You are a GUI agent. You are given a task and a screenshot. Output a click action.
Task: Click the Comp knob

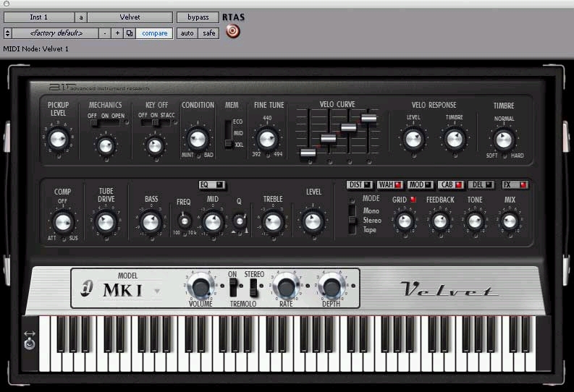coord(62,222)
